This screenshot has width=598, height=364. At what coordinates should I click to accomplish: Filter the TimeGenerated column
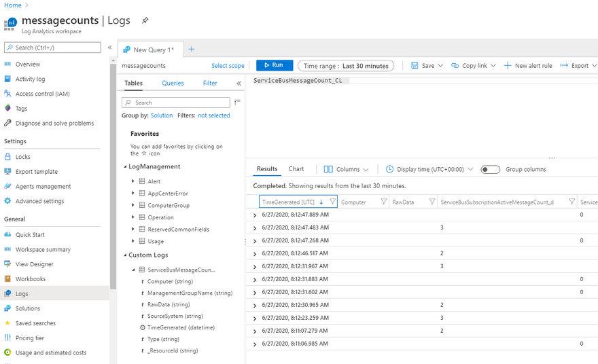click(332, 202)
